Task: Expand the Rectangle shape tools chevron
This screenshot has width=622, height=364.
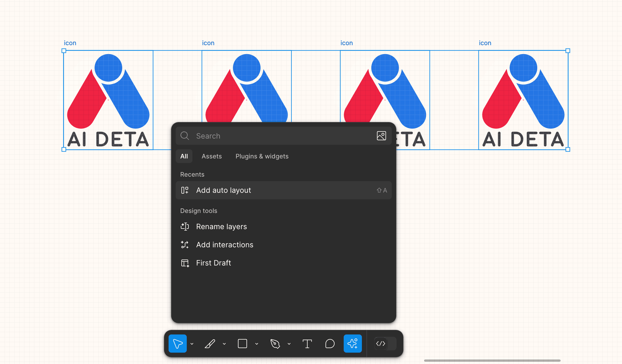Action: (257, 344)
